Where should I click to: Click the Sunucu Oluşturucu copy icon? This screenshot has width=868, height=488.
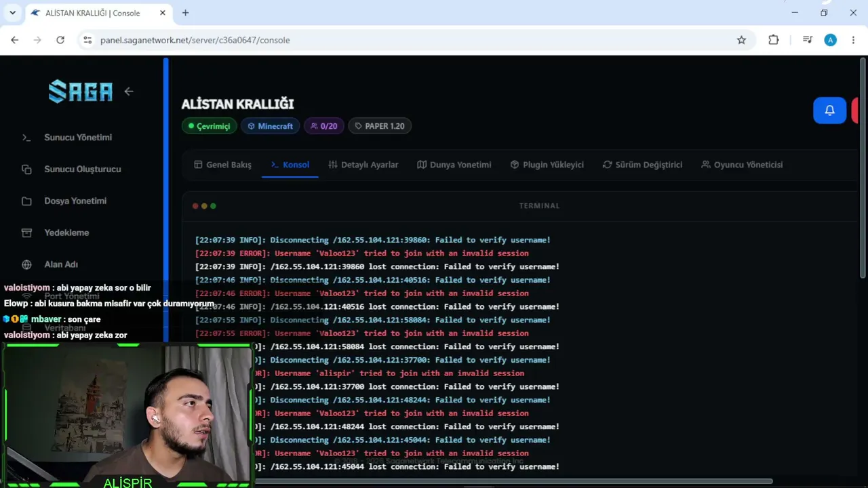click(26, 169)
